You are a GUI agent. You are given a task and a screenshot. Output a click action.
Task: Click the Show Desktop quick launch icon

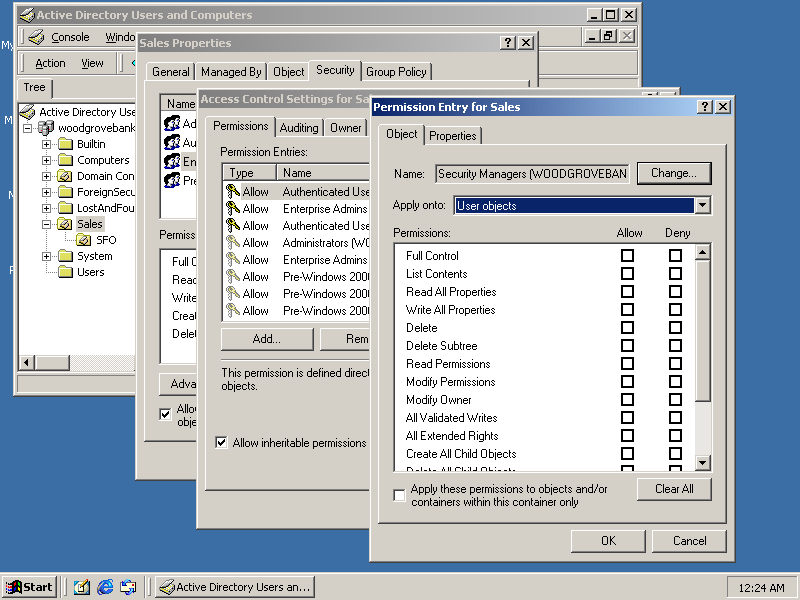pyautogui.click(x=82, y=587)
